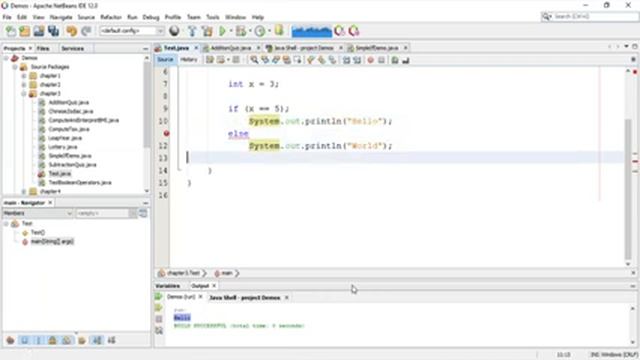This screenshot has height=360, width=640.
Task: Click the Debug Project icon
Action: (241, 31)
